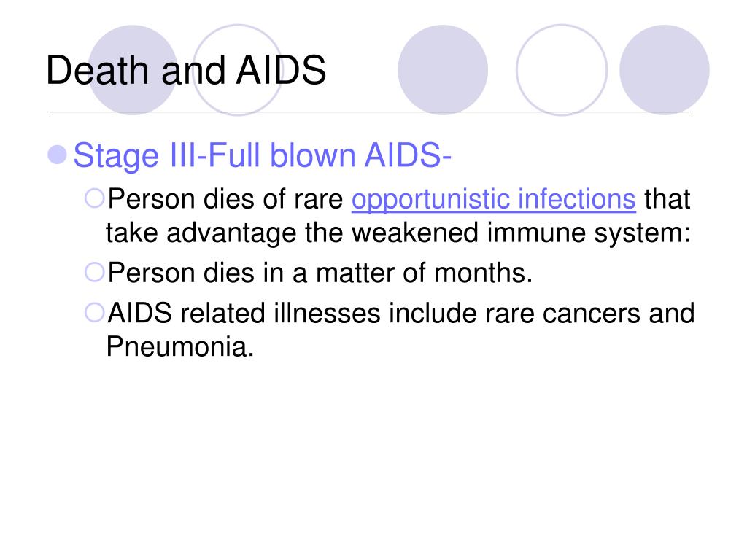Click the text weakened immune system
The image size is (747, 560).
click(x=521, y=233)
